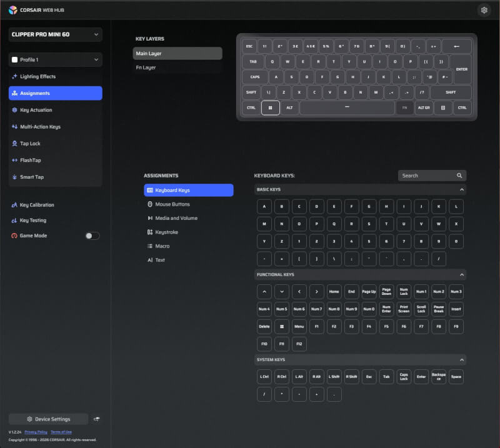The width and height of the screenshot is (500, 448).
Task: Assign the Delete functional key
Action: (x=264, y=327)
